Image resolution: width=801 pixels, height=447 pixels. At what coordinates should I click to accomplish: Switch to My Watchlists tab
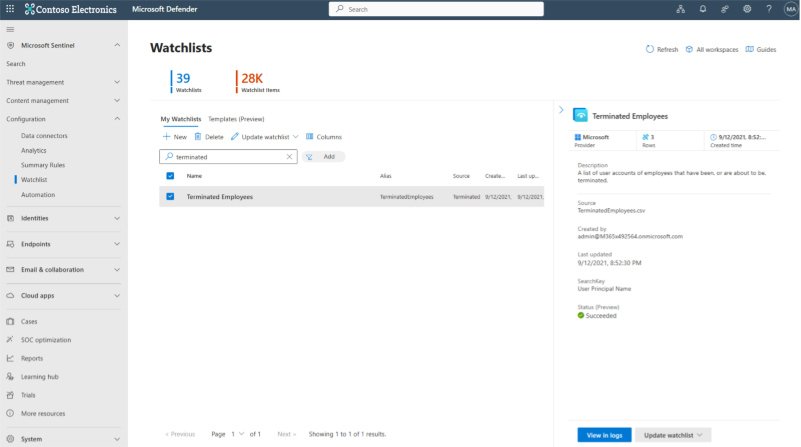pos(181,119)
